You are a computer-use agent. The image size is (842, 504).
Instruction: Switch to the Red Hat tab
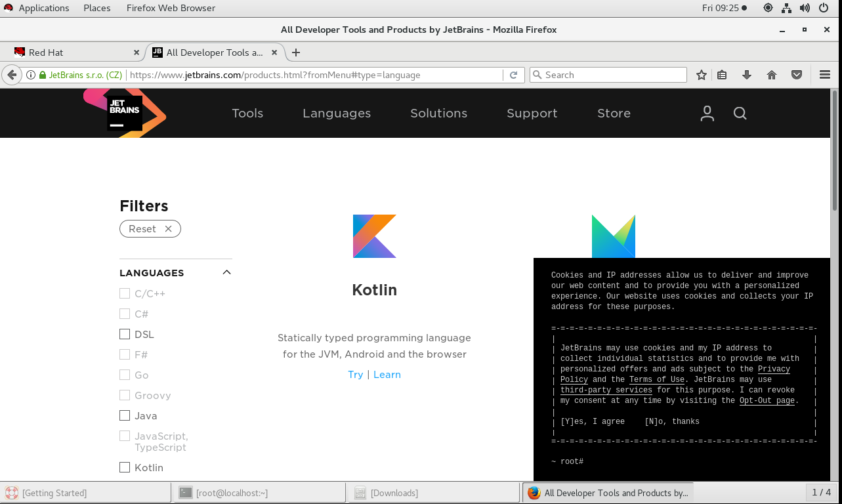(x=77, y=52)
